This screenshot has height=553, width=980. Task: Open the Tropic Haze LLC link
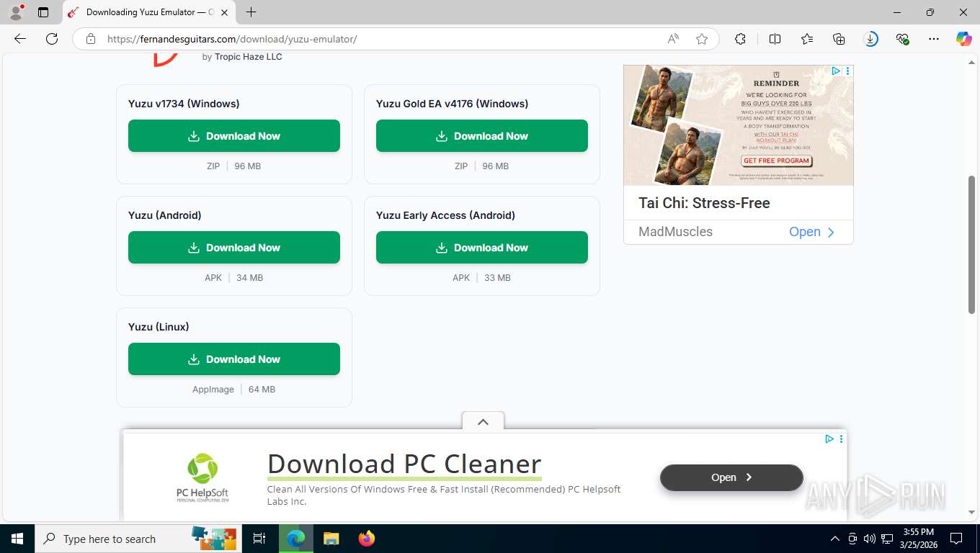pyautogui.click(x=249, y=57)
